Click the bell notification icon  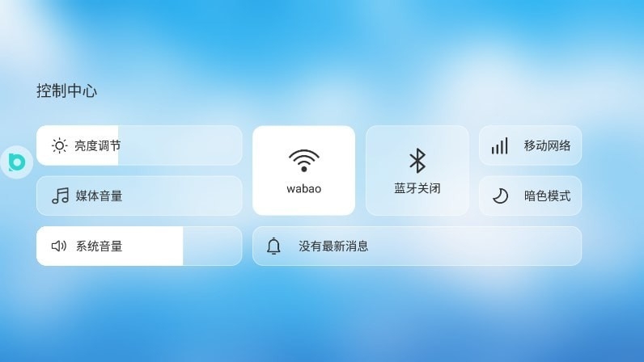coord(273,246)
